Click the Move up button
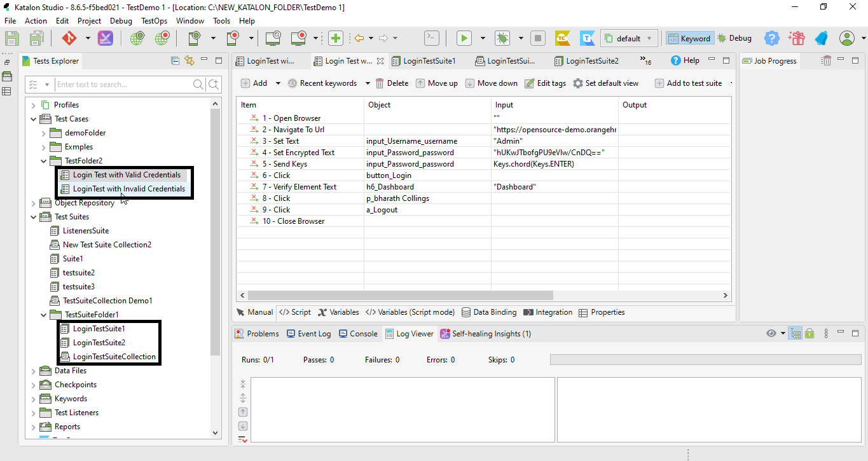 [x=437, y=83]
